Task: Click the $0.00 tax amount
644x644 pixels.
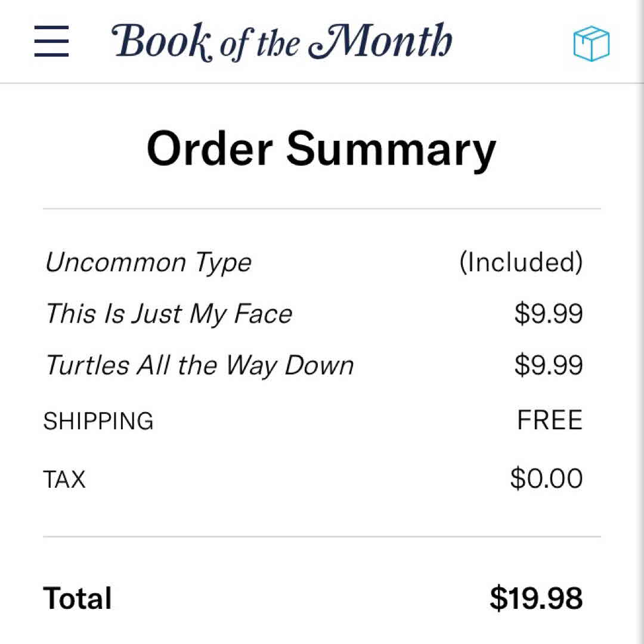Action: tap(546, 478)
